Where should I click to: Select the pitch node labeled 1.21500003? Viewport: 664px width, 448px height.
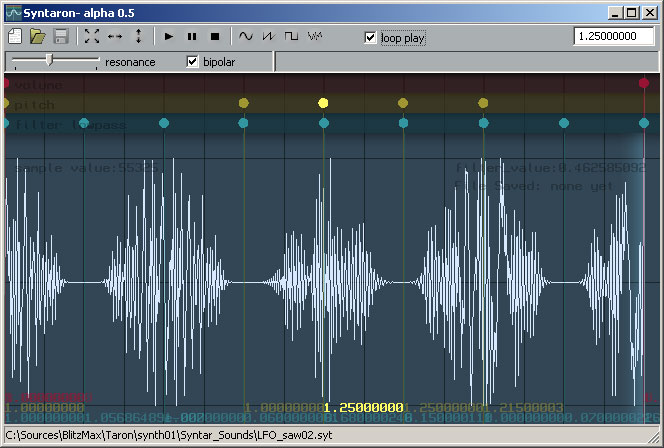(x=483, y=103)
